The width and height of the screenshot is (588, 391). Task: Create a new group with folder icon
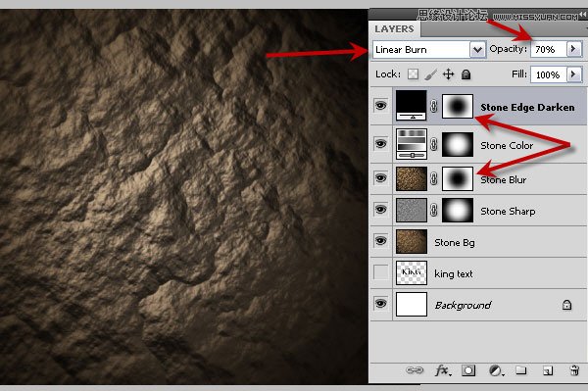521,370
